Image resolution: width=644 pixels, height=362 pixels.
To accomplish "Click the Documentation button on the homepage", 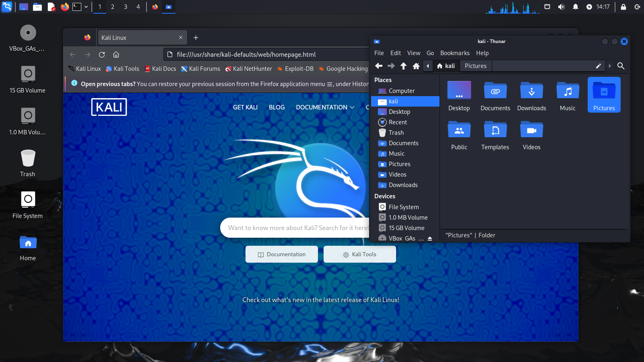I will (282, 254).
